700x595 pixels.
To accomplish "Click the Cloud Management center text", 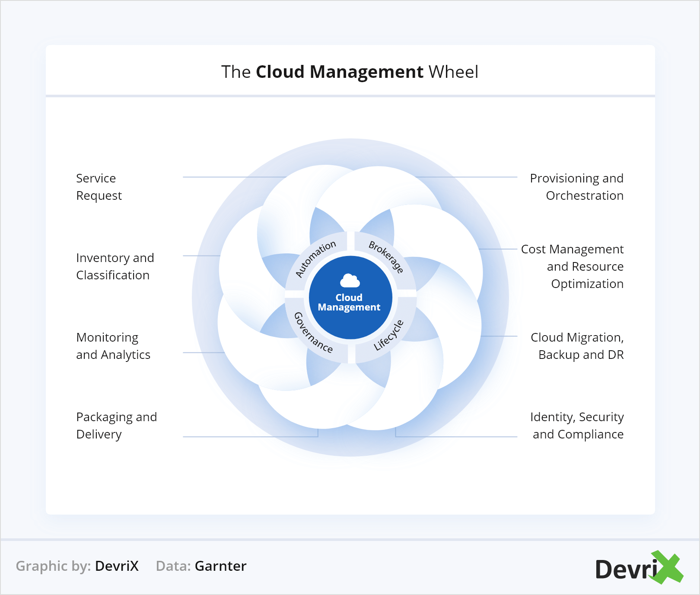I will 349,303.
